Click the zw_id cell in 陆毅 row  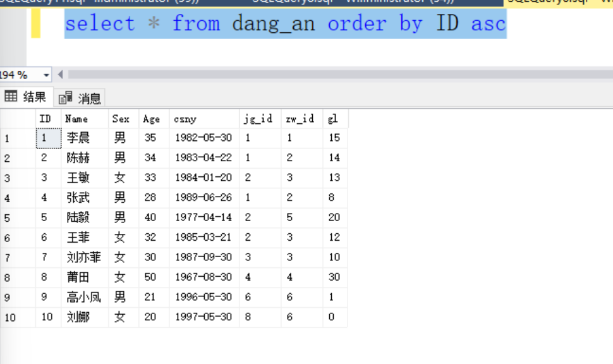coord(302,218)
